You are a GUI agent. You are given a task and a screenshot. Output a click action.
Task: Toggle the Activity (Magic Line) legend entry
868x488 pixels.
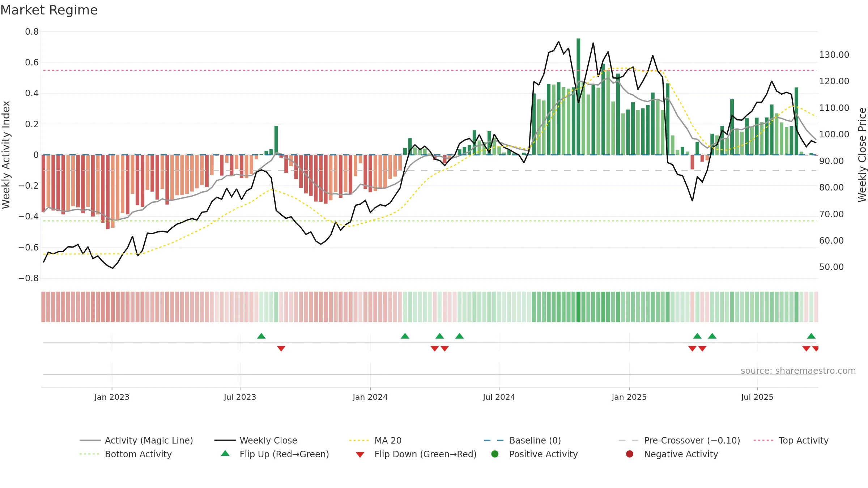point(136,440)
